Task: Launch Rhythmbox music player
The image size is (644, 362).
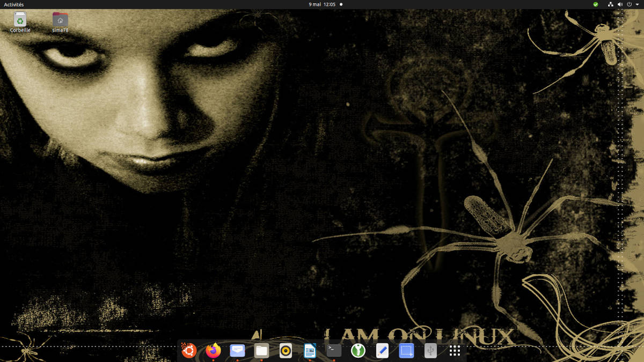Action: (x=286, y=351)
